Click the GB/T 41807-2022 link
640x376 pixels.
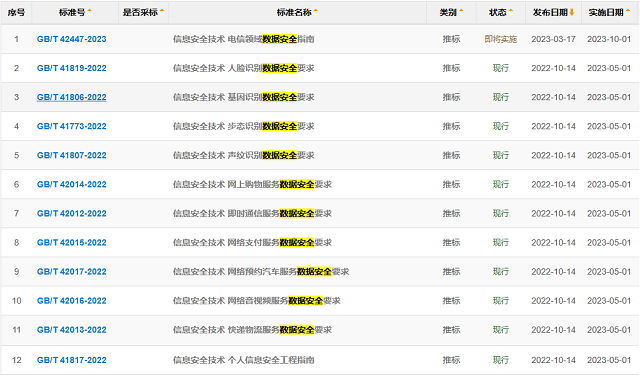71,155
